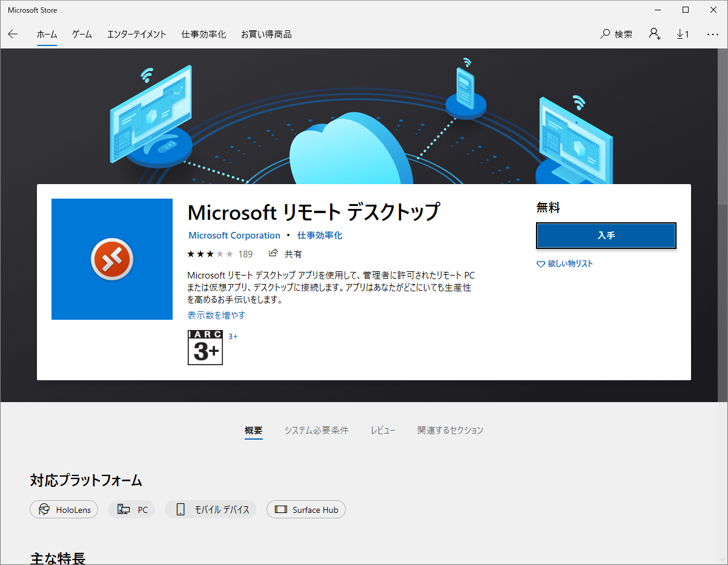Select the システム必要条件 section tab

(316, 431)
